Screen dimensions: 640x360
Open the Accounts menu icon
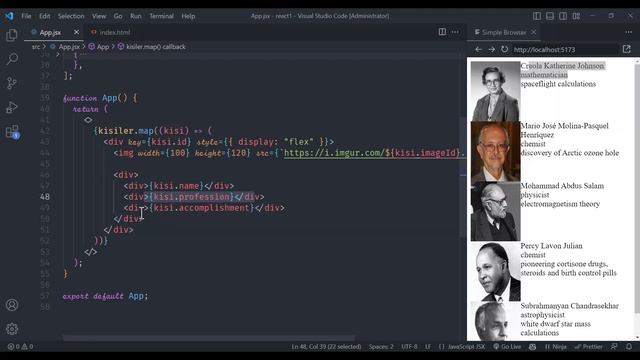[12, 305]
